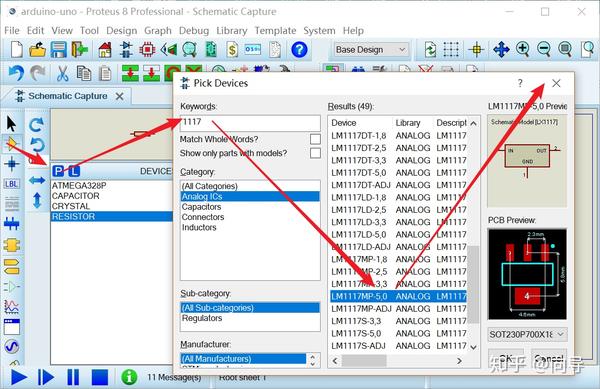Select the Selection Mode arrow tool
The width and height of the screenshot is (600, 389).
(11, 124)
